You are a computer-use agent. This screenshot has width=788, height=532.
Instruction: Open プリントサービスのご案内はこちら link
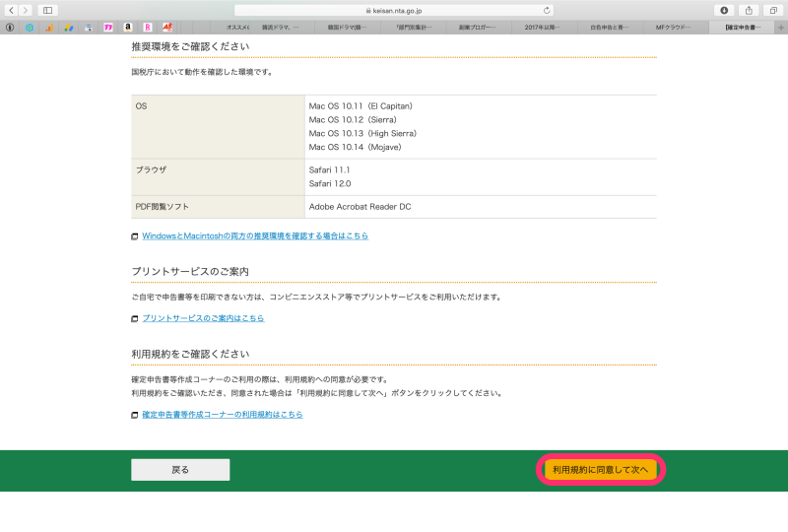click(203, 318)
